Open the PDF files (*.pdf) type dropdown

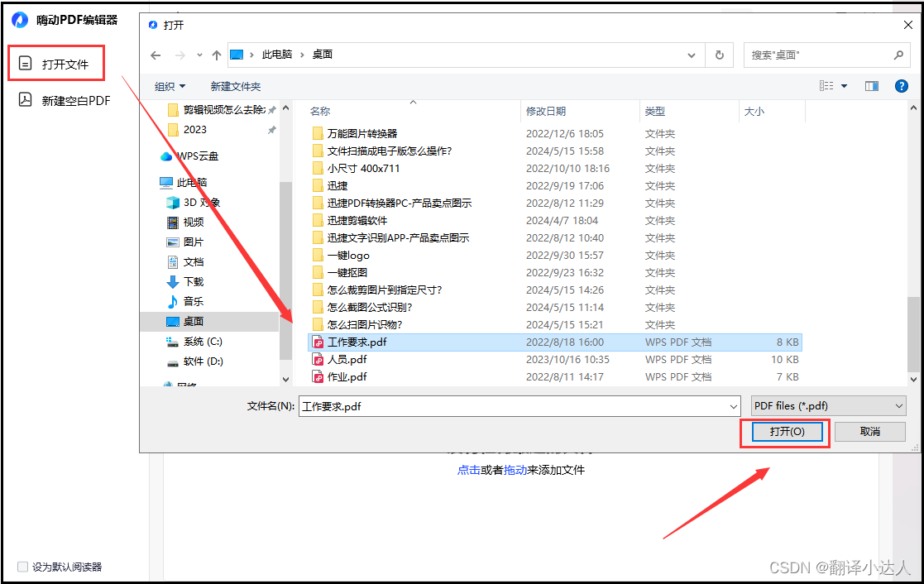click(829, 406)
